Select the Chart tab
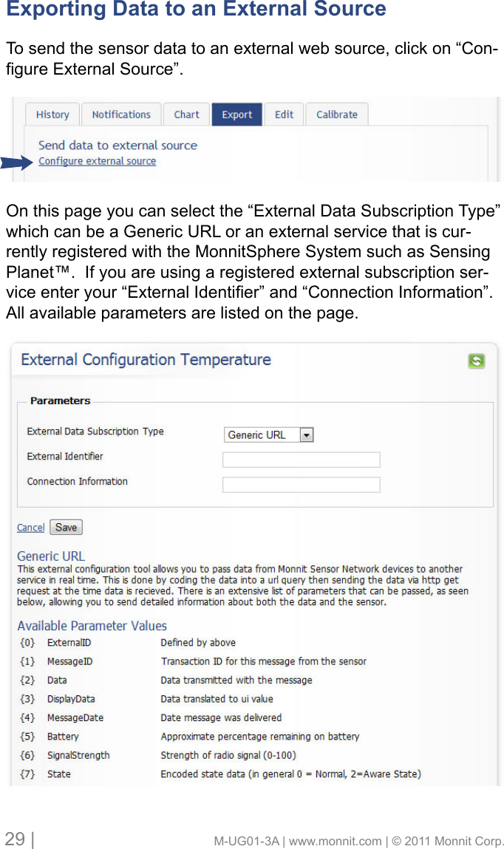 point(186,115)
